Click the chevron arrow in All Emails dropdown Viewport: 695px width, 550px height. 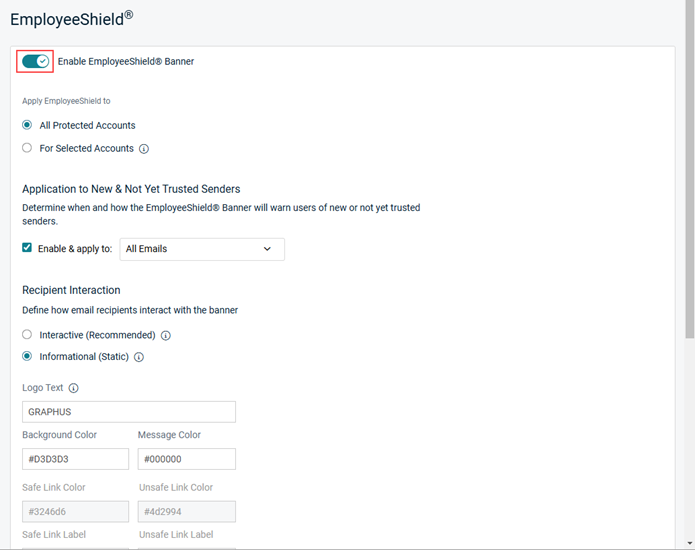(x=267, y=249)
